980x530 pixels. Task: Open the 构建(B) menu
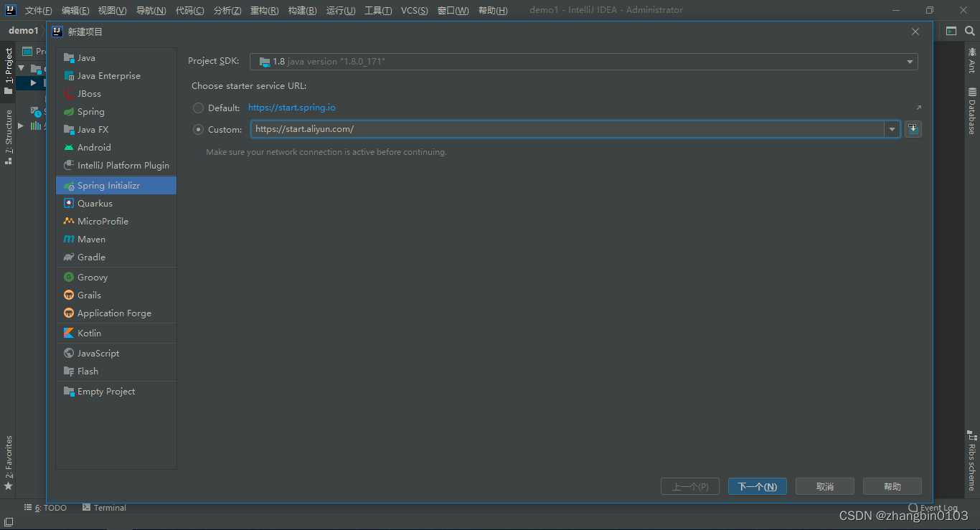302,10
